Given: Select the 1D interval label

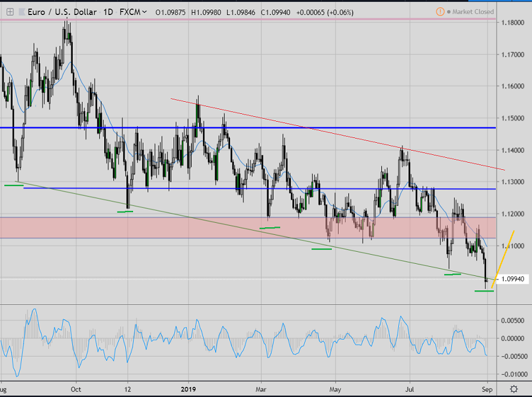Looking at the screenshot, I should click(108, 12).
